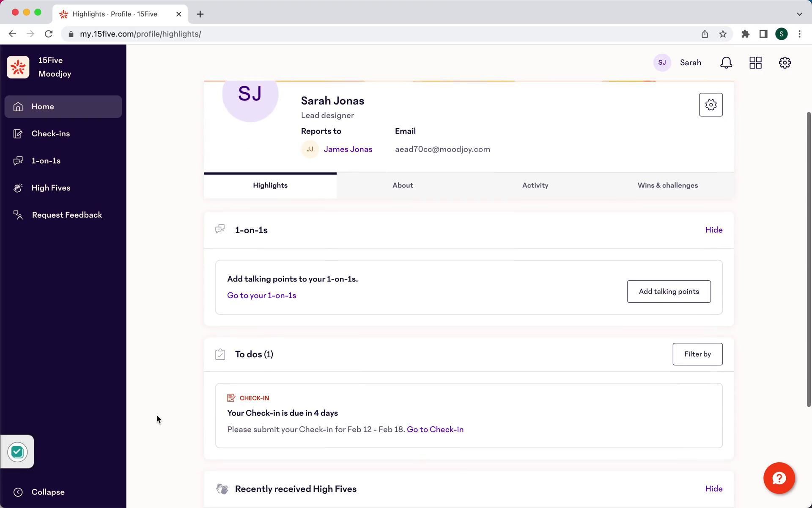812x508 pixels.
Task: Click Add talking points button
Action: click(x=668, y=291)
